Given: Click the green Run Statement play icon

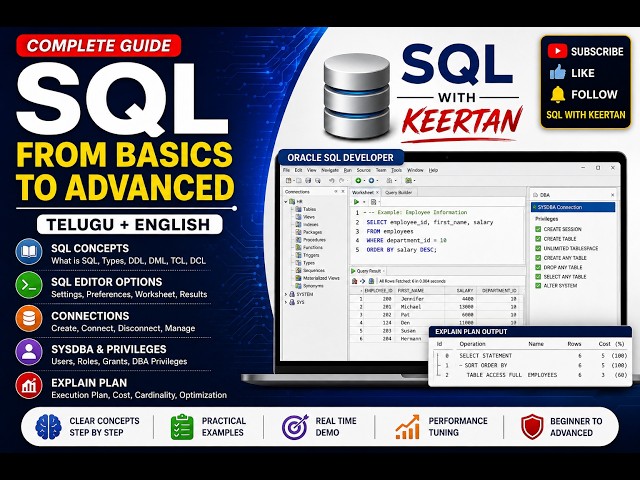Looking at the screenshot, I should [x=356, y=202].
